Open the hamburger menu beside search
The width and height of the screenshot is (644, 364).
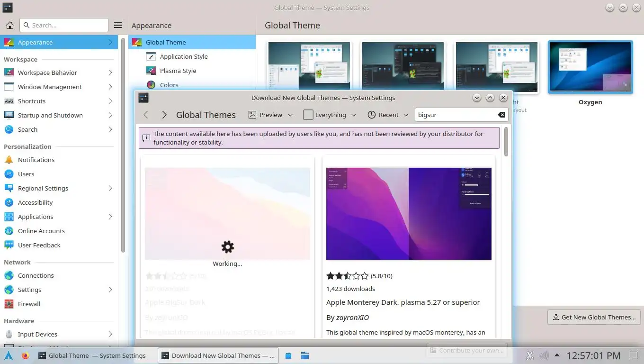tap(118, 25)
